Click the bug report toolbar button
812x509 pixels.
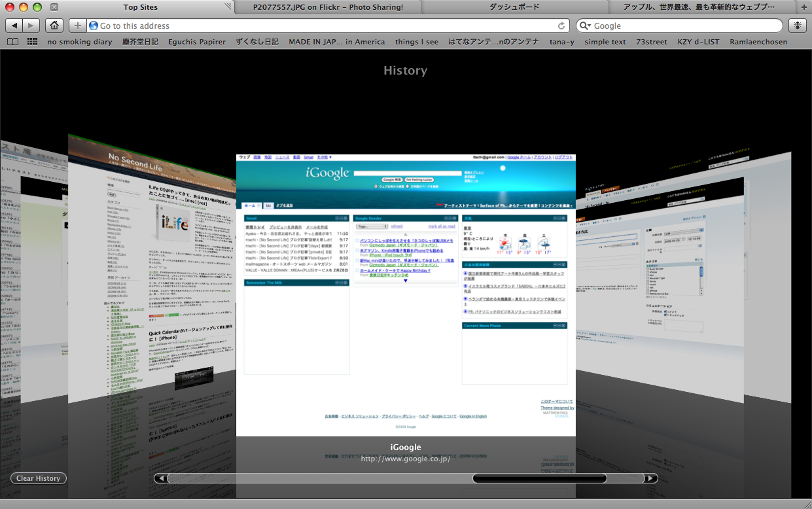pos(797,26)
